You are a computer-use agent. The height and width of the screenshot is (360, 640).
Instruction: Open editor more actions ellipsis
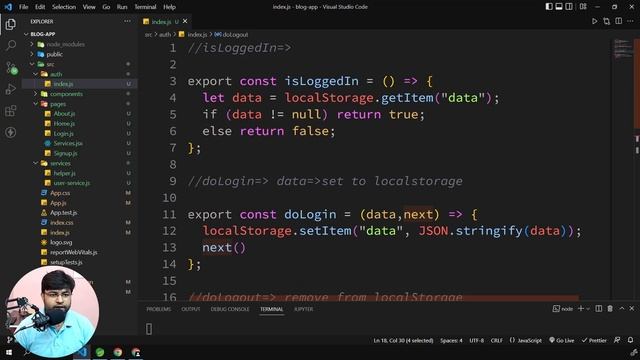point(631,21)
